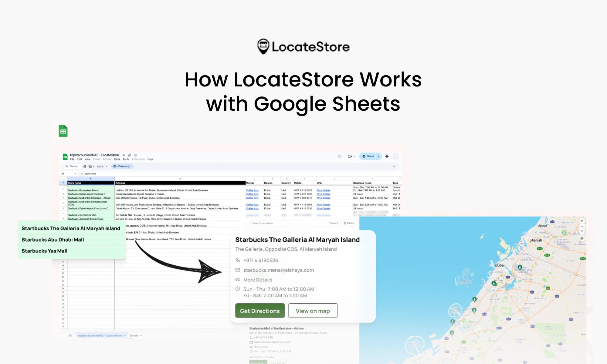Click the print icon in toolbar
The width and height of the screenshot is (607, 364).
[x=85, y=166]
